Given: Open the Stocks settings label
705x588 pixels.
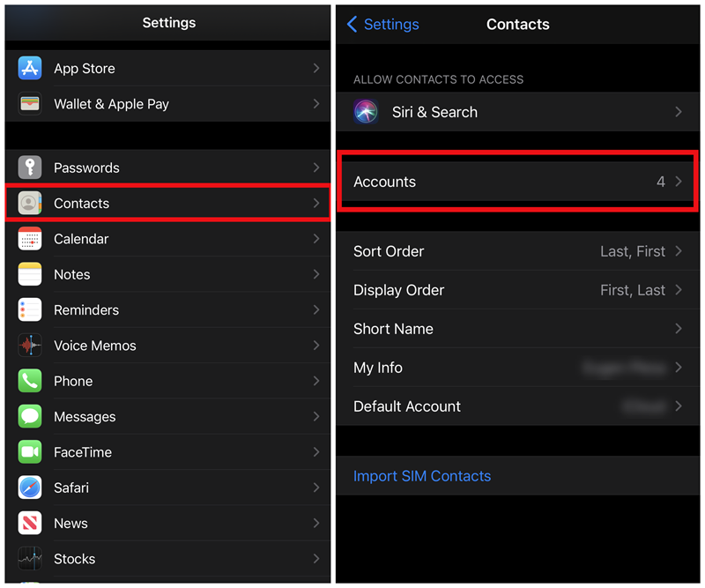Looking at the screenshot, I should (x=75, y=559).
